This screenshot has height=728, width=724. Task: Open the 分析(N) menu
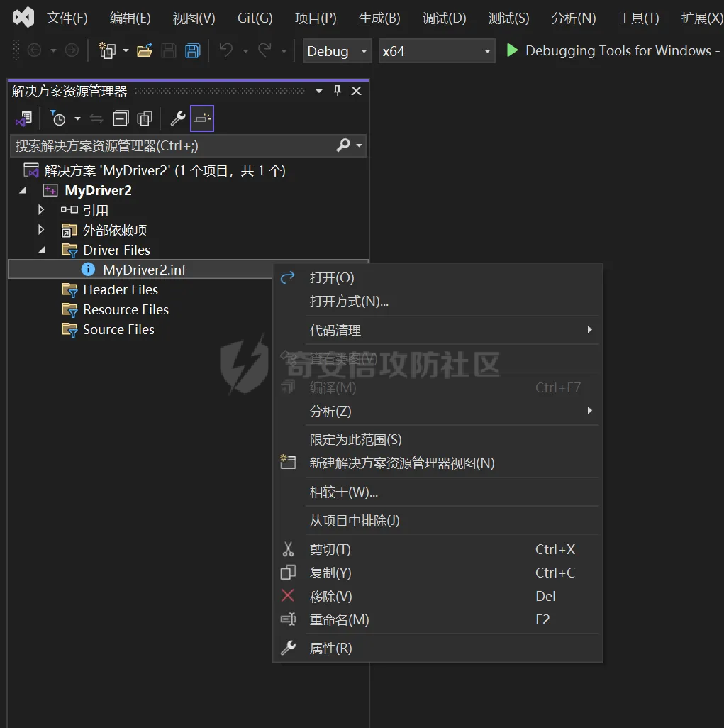[574, 18]
